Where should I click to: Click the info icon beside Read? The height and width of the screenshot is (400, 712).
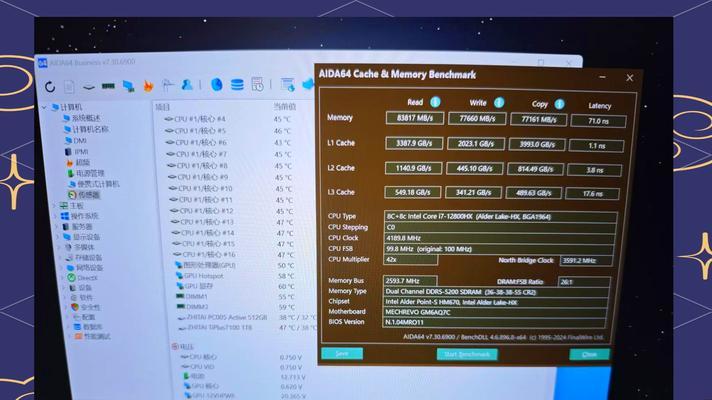[435, 102]
